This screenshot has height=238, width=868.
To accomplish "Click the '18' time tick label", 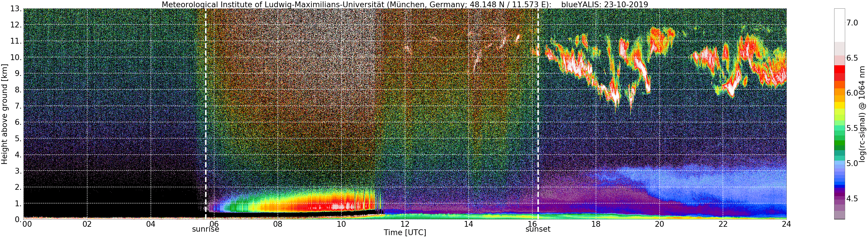I will pyautogui.click(x=596, y=224).
